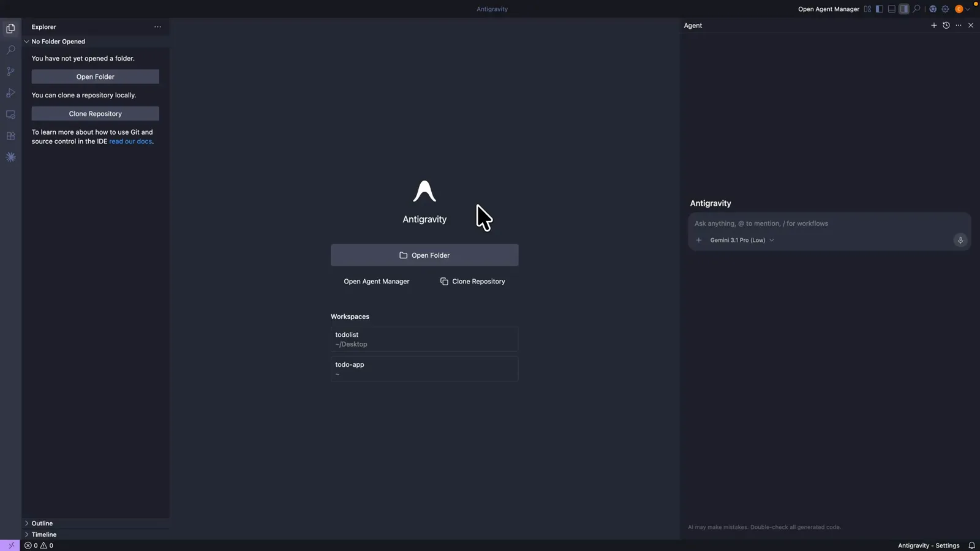Viewport: 980px width, 551px height.
Task: Open the todolist workspace entry
Action: tap(424, 339)
